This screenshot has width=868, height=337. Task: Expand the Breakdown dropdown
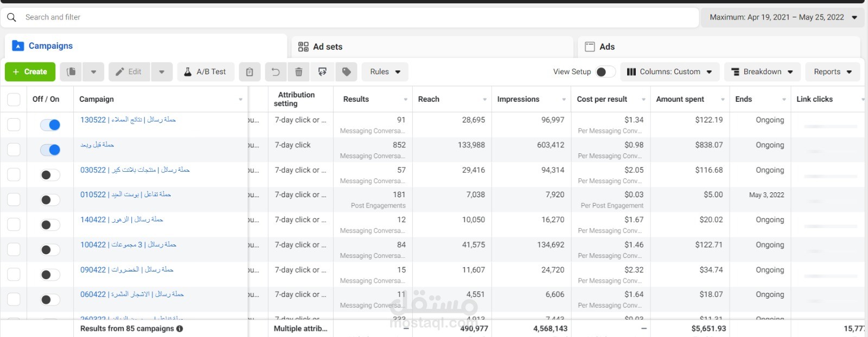(x=762, y=72)
